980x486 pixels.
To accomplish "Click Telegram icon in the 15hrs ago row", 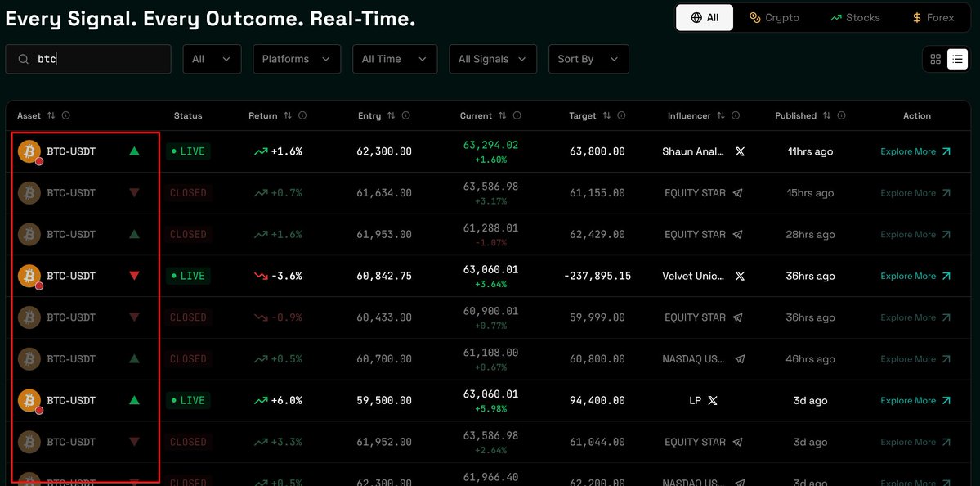I will point(737,193).
